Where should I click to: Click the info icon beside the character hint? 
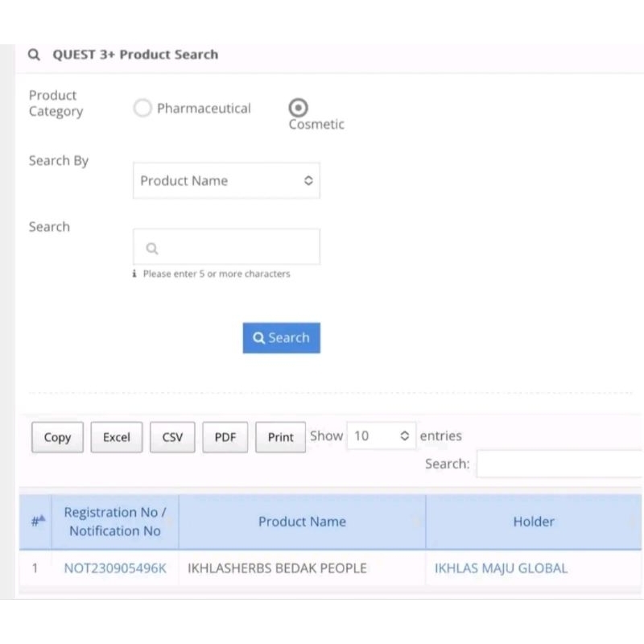point(134,274)
